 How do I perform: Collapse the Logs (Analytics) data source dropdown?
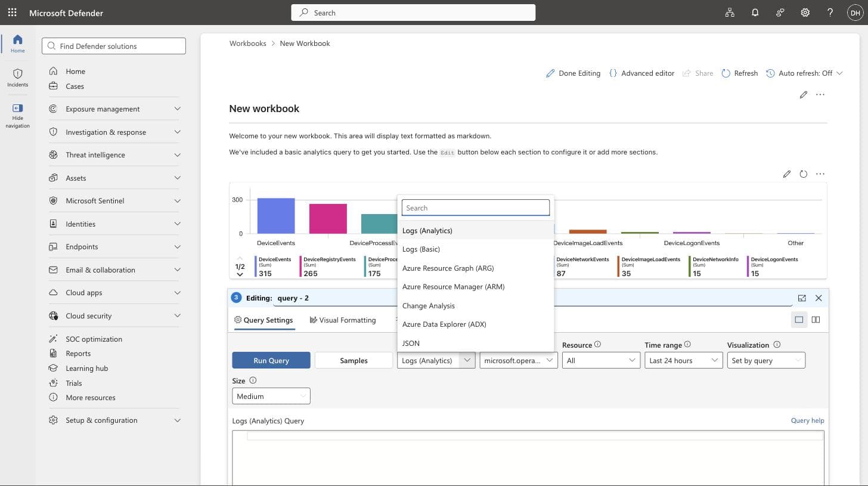(x=436, y=360)
